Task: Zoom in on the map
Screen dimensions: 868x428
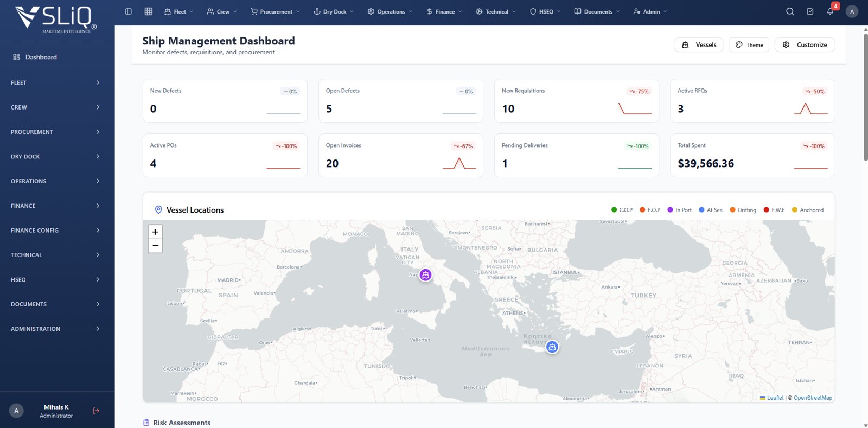Action: click(155, 232)
